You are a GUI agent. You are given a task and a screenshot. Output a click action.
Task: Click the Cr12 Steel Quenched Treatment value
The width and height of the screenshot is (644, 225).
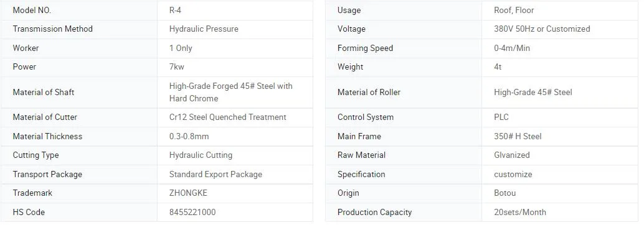(x=227, y=117)
